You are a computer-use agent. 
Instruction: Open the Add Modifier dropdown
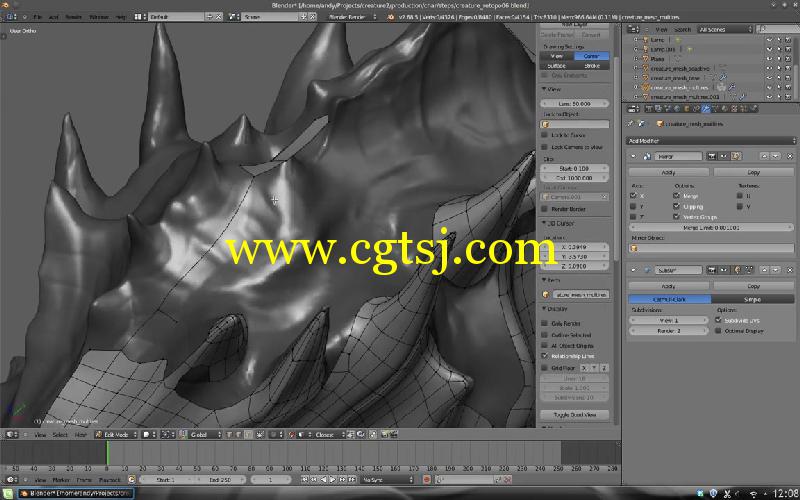711,140
